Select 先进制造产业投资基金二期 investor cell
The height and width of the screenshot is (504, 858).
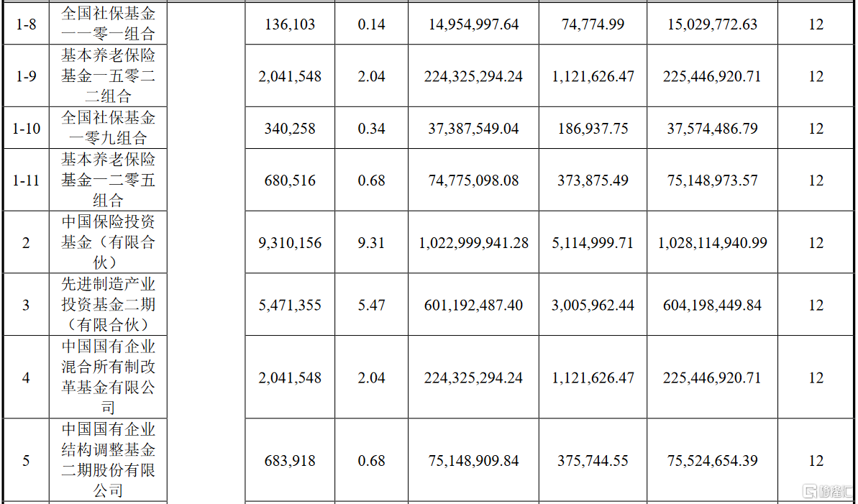click(x=108, y=305)
